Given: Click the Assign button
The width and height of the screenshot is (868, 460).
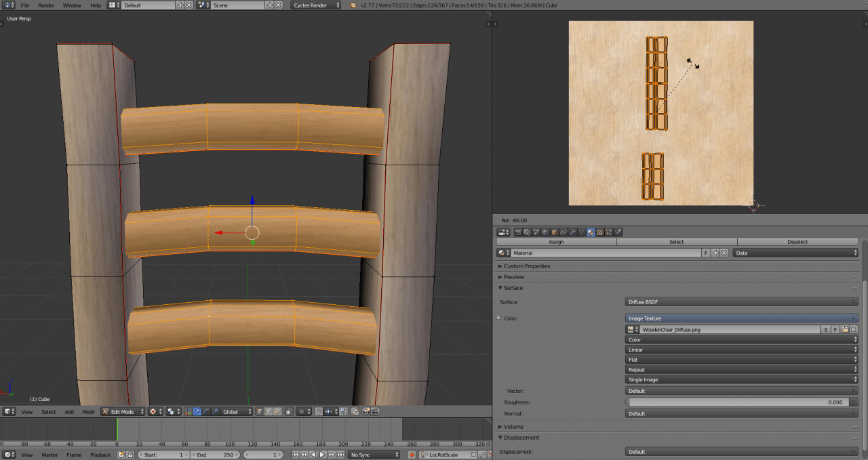Looking at the screenshot, I should [556, 242].
